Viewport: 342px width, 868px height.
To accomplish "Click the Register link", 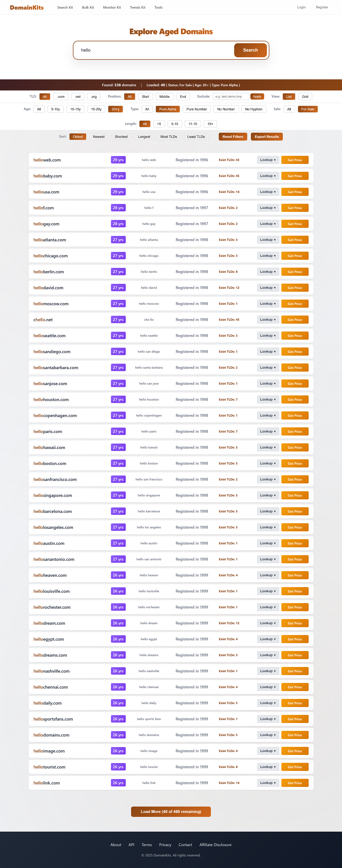I will pos(322,7).
